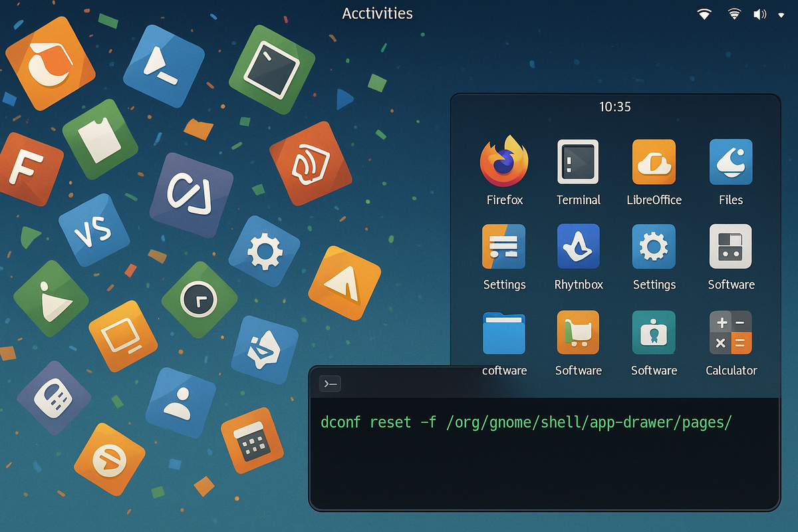
Task: Open the shopping cart Software icon
Action: pos(578,332)
